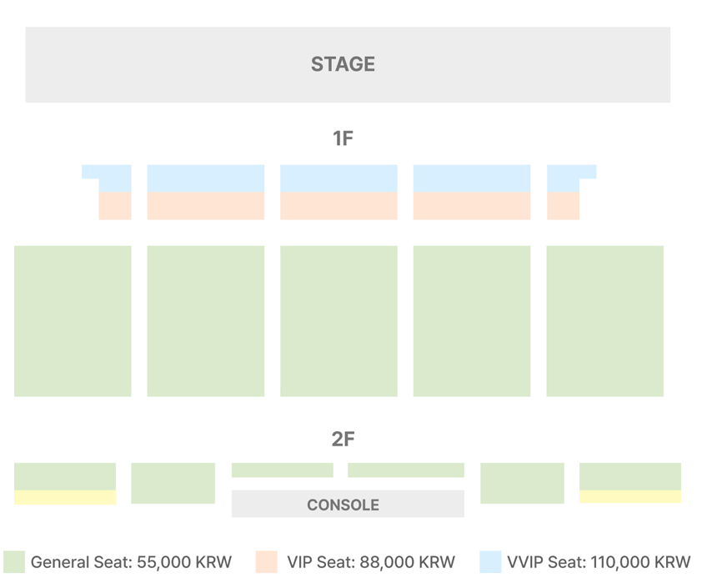Select the far-left yellow strip on 2F
Viewport: 707px width, 588px height.
(x=65, y=497)
